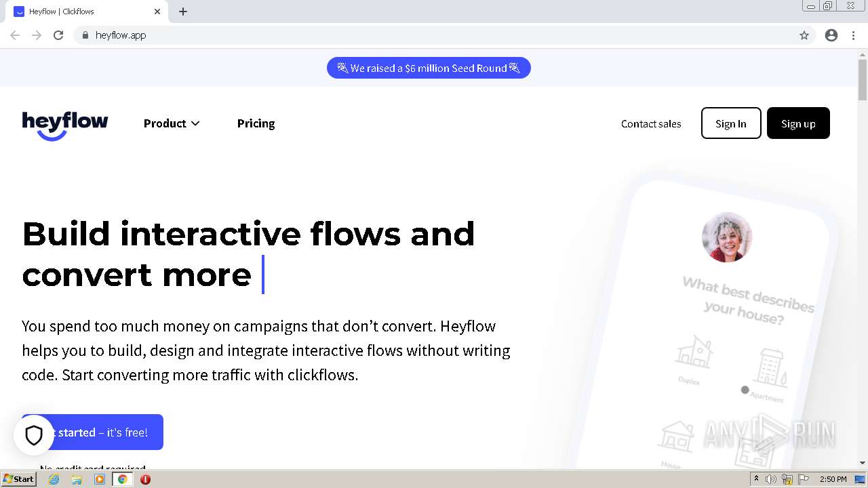Open the Pricing page
Viewport: 868px width, 488px height.
click(256, 123)
